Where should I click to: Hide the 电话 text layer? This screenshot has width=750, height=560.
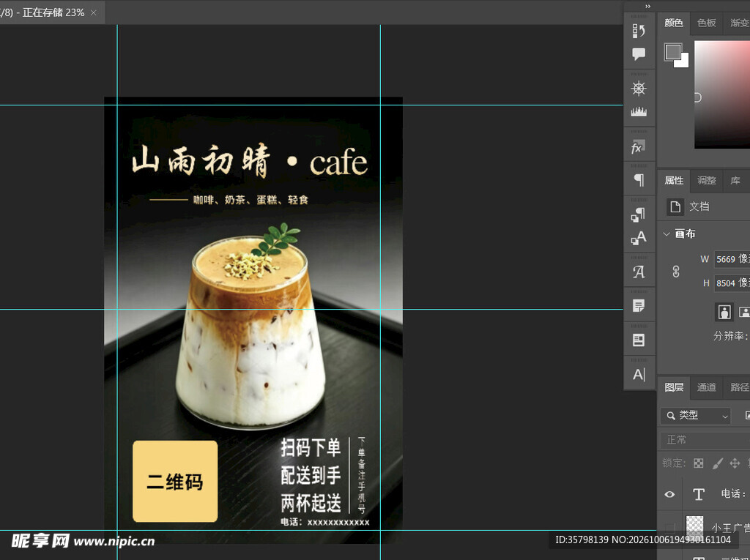[x=669, y=494]
